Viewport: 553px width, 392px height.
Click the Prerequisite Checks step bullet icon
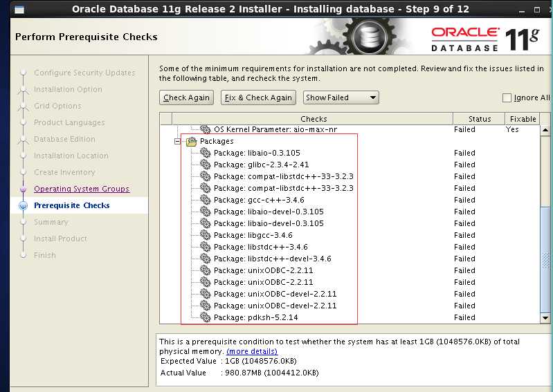click(23, 205)
